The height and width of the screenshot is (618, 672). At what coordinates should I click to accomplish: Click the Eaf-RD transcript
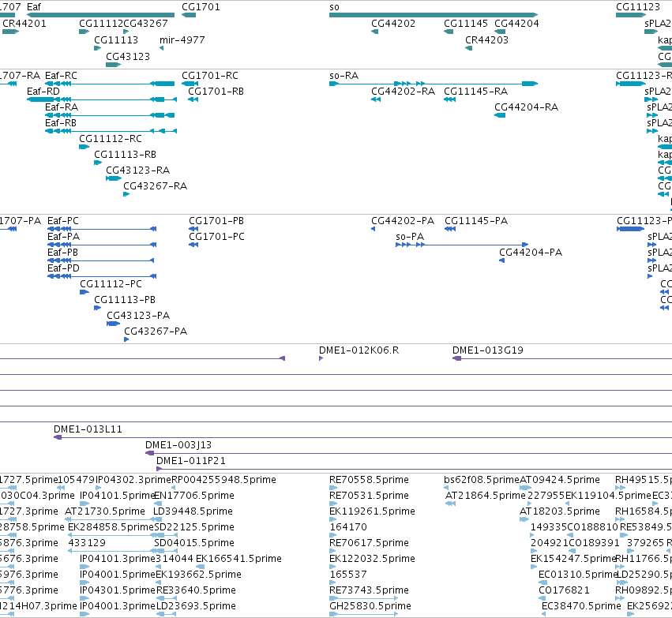click(102, 99)
